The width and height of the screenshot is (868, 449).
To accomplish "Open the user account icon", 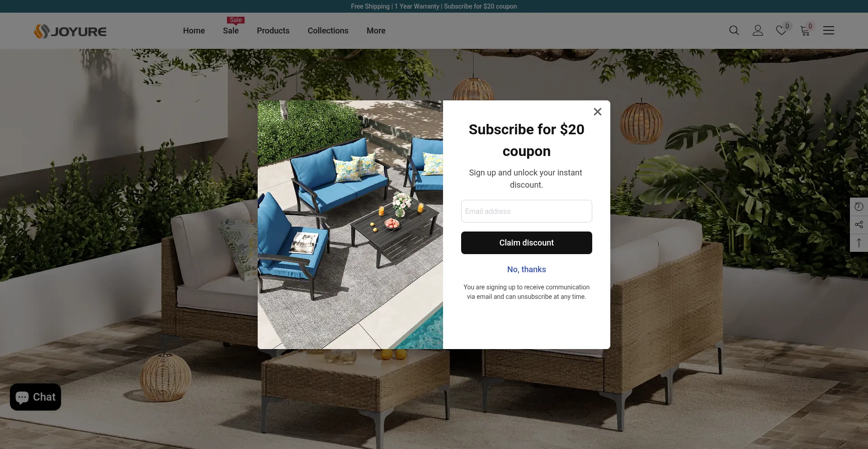I will pos(758,30).
